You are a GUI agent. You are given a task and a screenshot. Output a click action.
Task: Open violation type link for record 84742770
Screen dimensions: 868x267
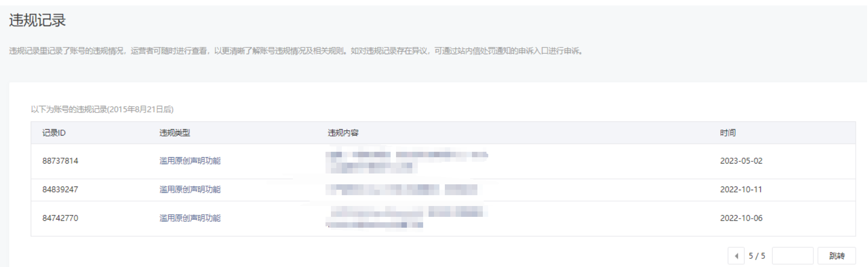coord(190,218)
